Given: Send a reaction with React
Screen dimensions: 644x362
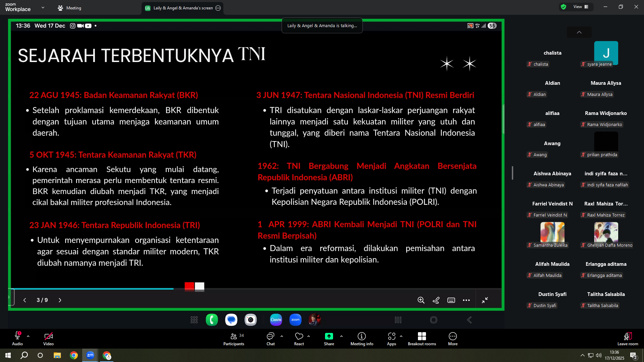Looking at the screenshot, I should [x=299, y=339].
